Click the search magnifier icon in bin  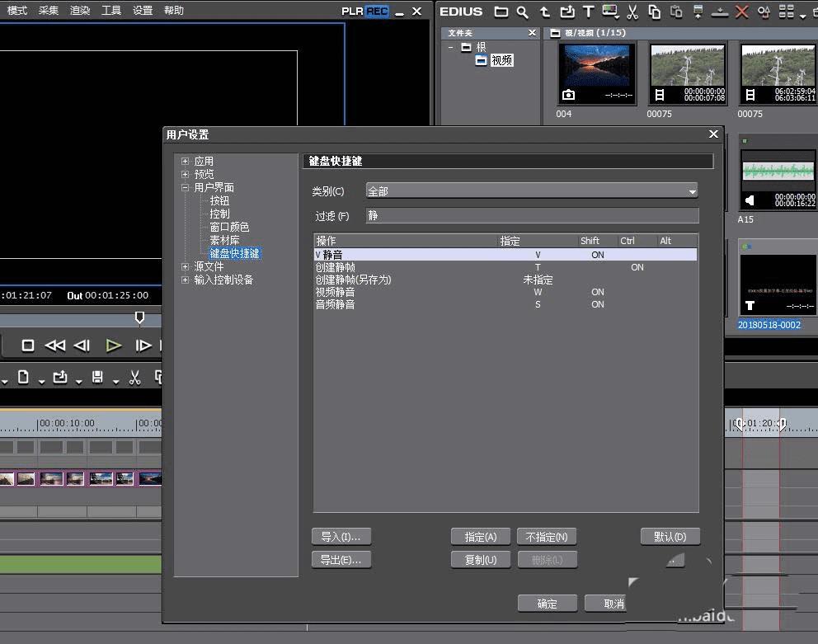[523, 12]
